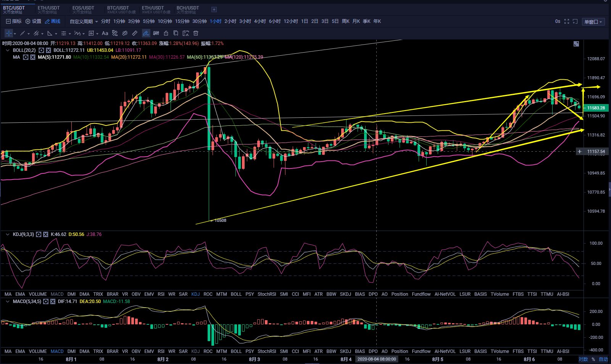
Task: Select RSI in the row under KDJ pane
Action: pos(161,294)
